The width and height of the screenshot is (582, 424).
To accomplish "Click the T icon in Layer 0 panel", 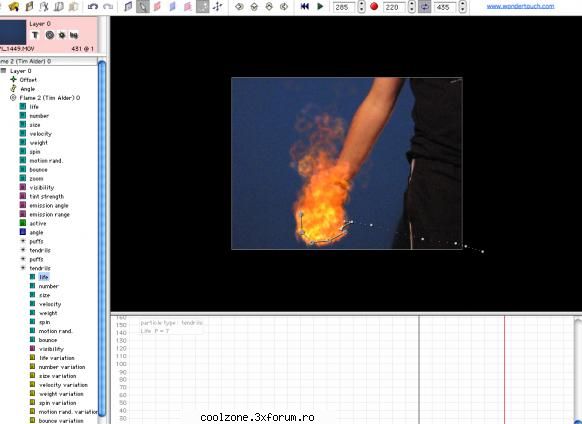I will pyautogui.click(x=35, y=35).
